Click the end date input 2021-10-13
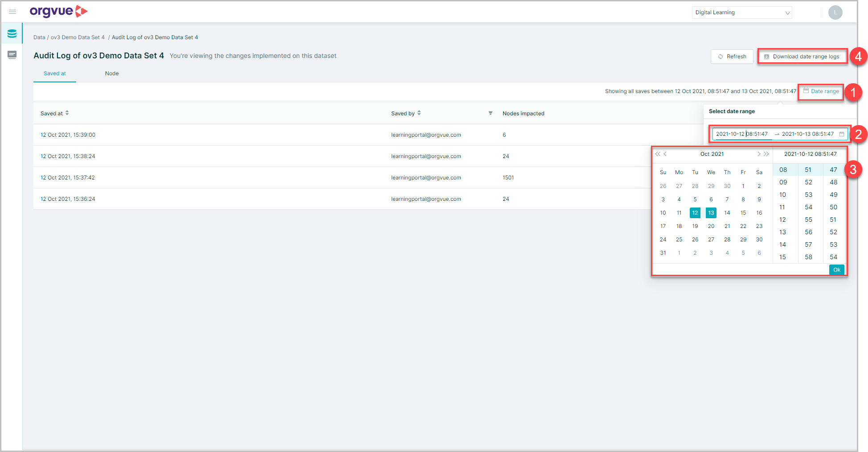This screenshot has height=452, width=868. pyautogui.click(x=808, y=134)
